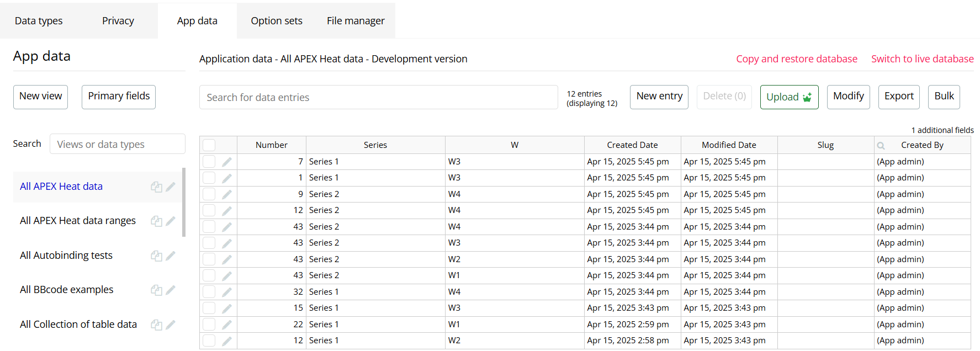This screenshot has width=980, height=351.
Task: Click search magnifier icon in Created By header
Action: (881, 146)
